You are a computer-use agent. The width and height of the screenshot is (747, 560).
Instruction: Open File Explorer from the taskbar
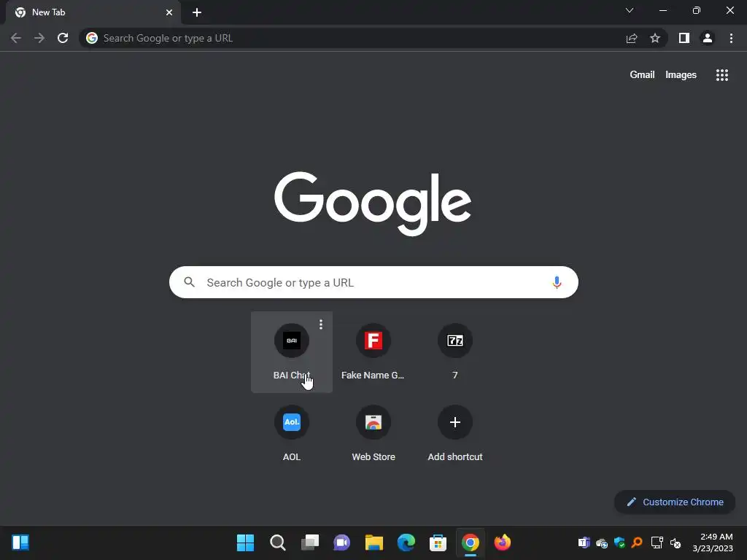[374, 542]
